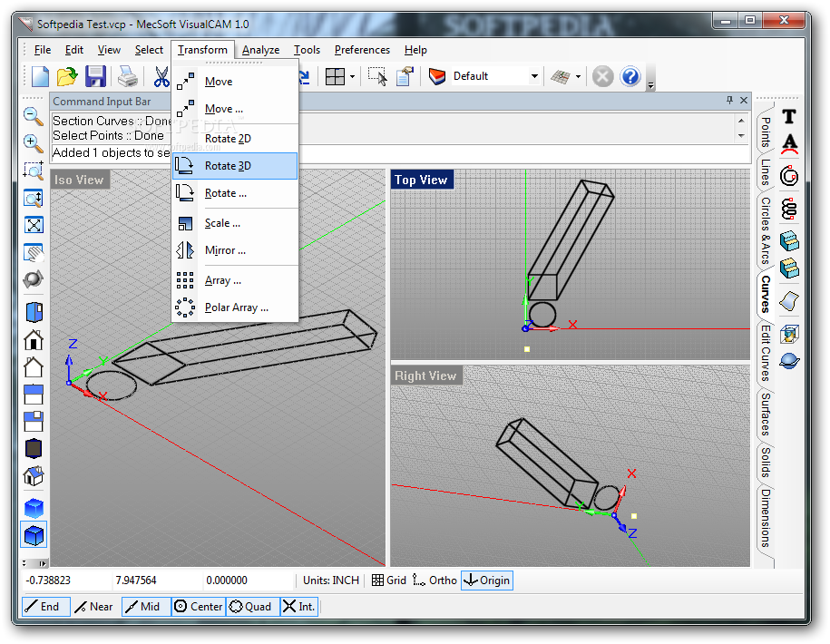Open file with folder icon
Screen dimensions: 830x644
[67, 77]
